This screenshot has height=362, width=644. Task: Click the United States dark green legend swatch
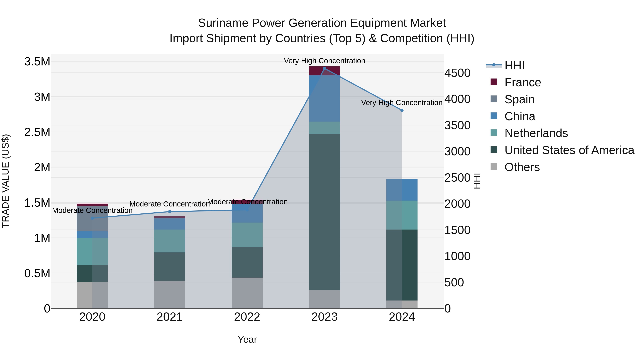point(494,150)
